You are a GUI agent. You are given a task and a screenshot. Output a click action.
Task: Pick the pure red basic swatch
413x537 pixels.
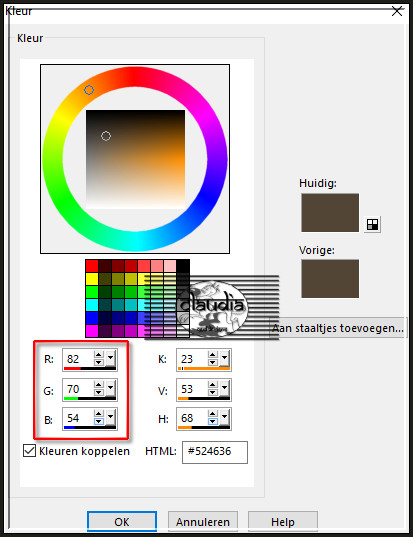92,266
